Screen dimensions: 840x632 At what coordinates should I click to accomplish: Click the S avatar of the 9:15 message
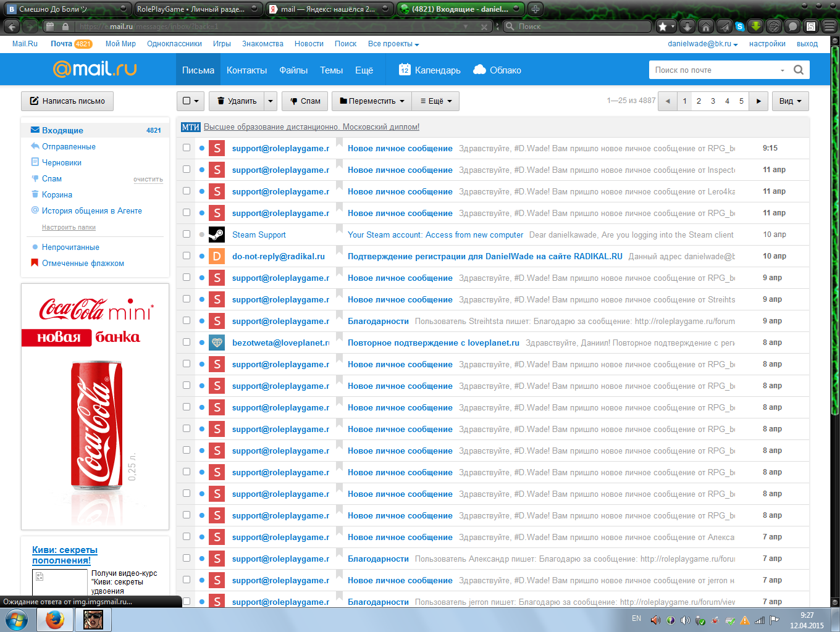point(217,148)
